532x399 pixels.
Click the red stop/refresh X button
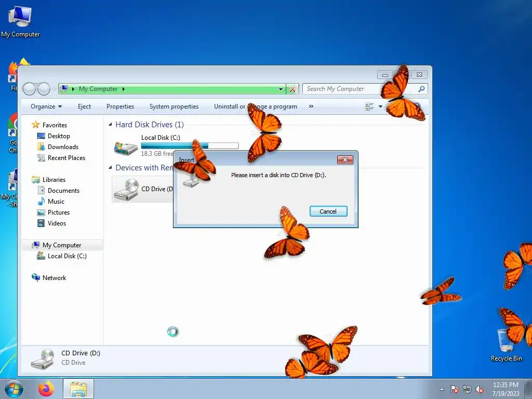[x=292, y=89]
